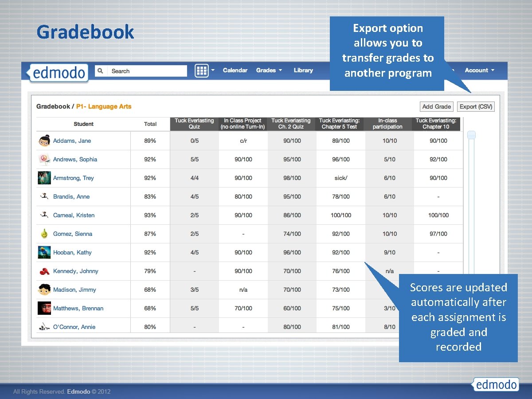Open the Calendar menu item
The width and height of the screenshot is (532, 399).
(235, 70)
